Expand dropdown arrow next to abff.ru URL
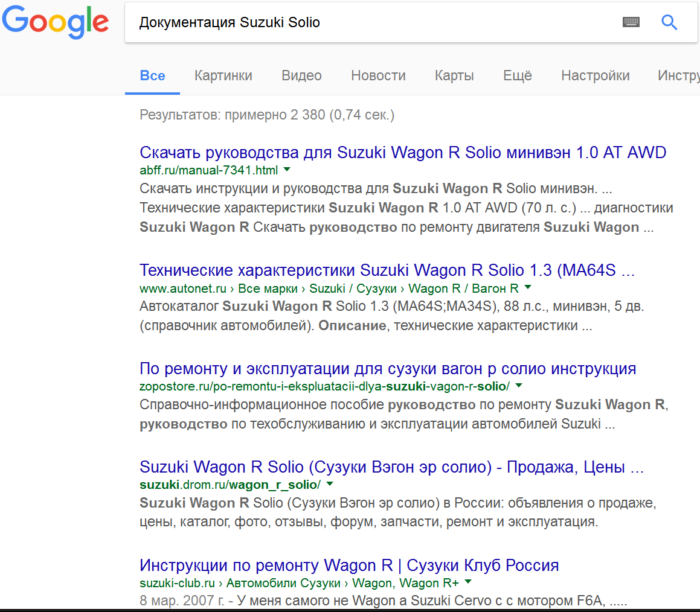The image size is (700, 612). pos(287,170)
